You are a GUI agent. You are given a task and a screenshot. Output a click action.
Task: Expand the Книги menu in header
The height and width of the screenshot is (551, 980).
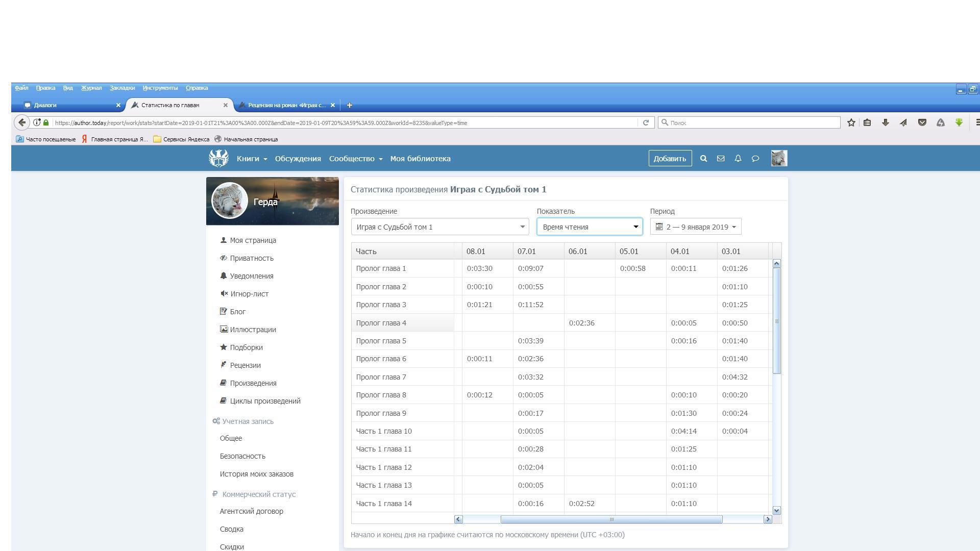(252, 159)
